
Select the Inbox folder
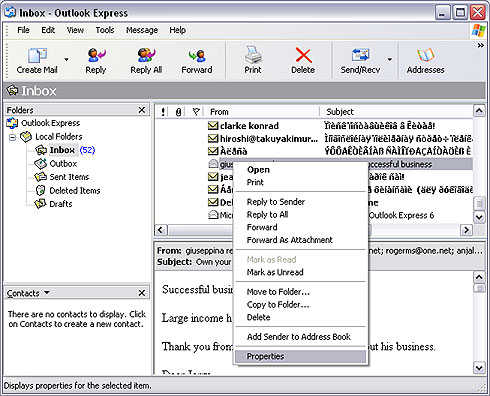(x=62, y=150)
